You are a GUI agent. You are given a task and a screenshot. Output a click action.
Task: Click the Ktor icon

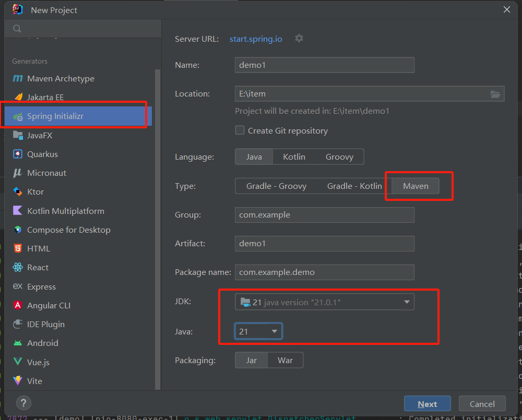click(18, 191)
